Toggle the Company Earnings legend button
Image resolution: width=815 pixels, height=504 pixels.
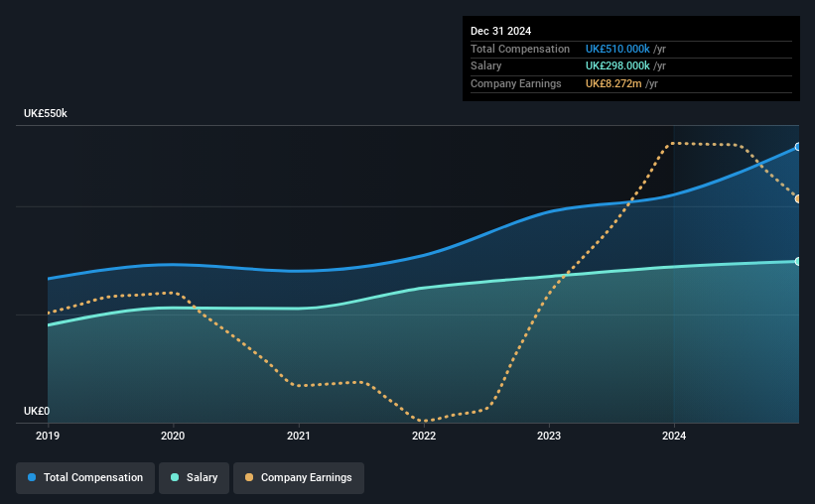299,478
